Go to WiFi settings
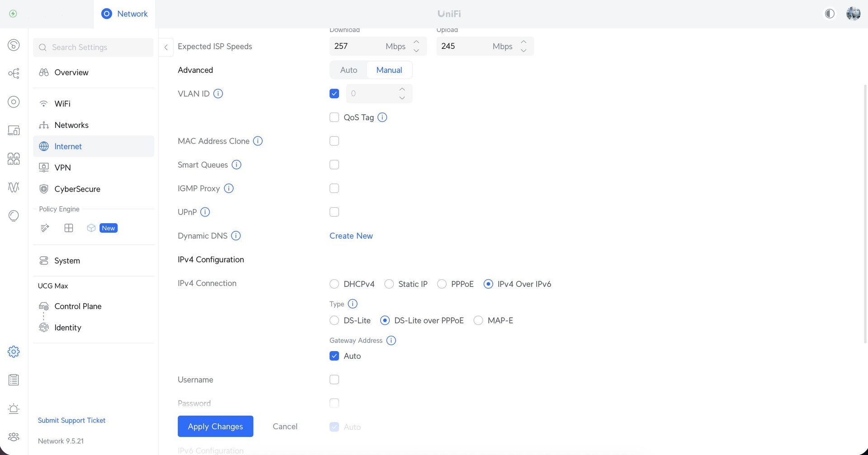The height and width of the screenshot is (455, 868). tap(94, 103)
